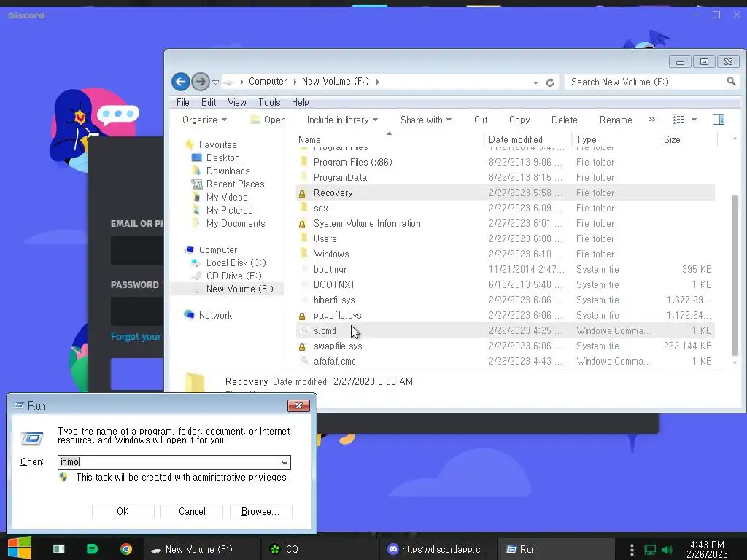Select Computer in the navigation pane
The width and height of the screenshot is (747, 560).
click(217, 249)
